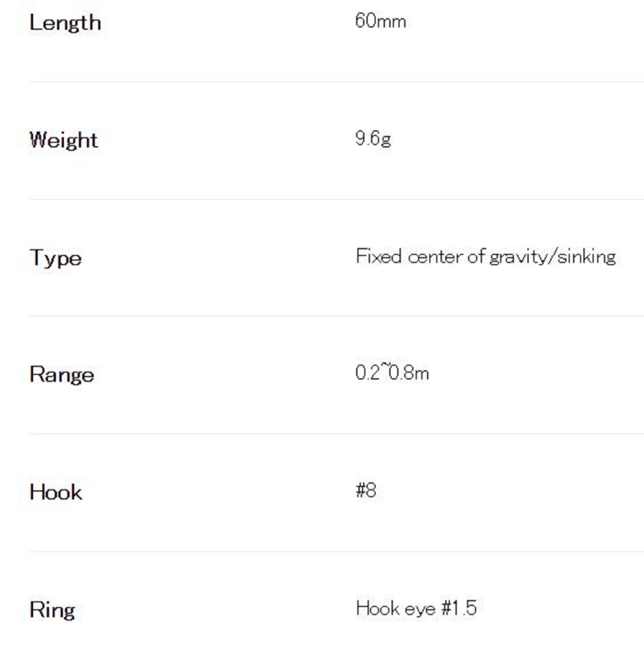Click divider line between Weight and Type
Viewport: 644px width, 663px height.
click(x=336, y=199)
